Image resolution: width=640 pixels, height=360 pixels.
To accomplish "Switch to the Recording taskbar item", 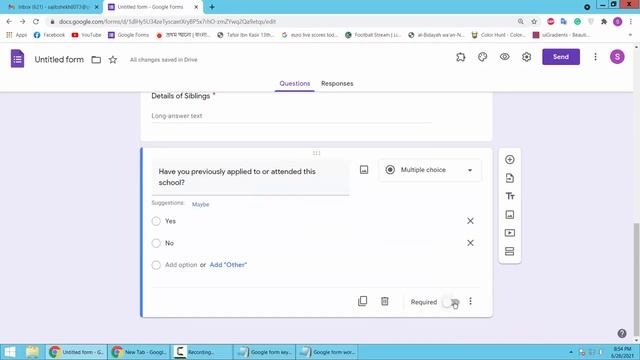I will (x=202, y=352).
